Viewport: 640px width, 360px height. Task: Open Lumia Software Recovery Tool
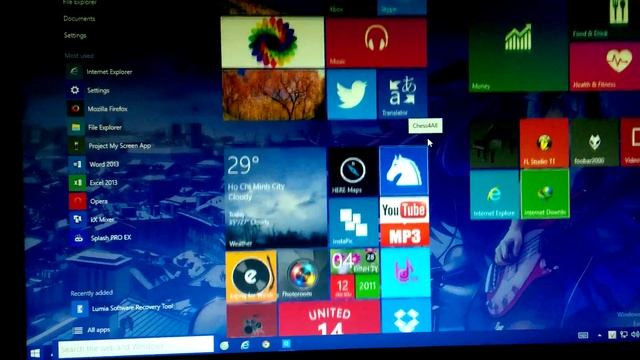(122, 308)
